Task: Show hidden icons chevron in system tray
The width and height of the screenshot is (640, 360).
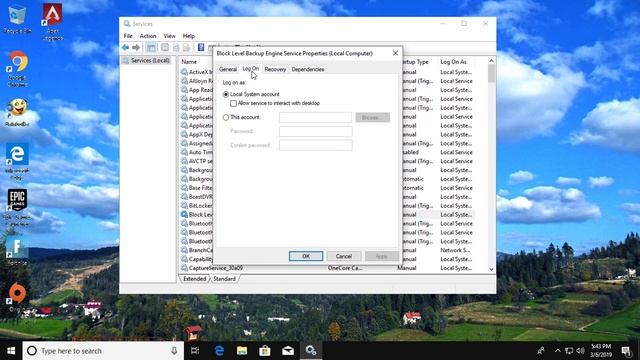Action: coord(558,351)
